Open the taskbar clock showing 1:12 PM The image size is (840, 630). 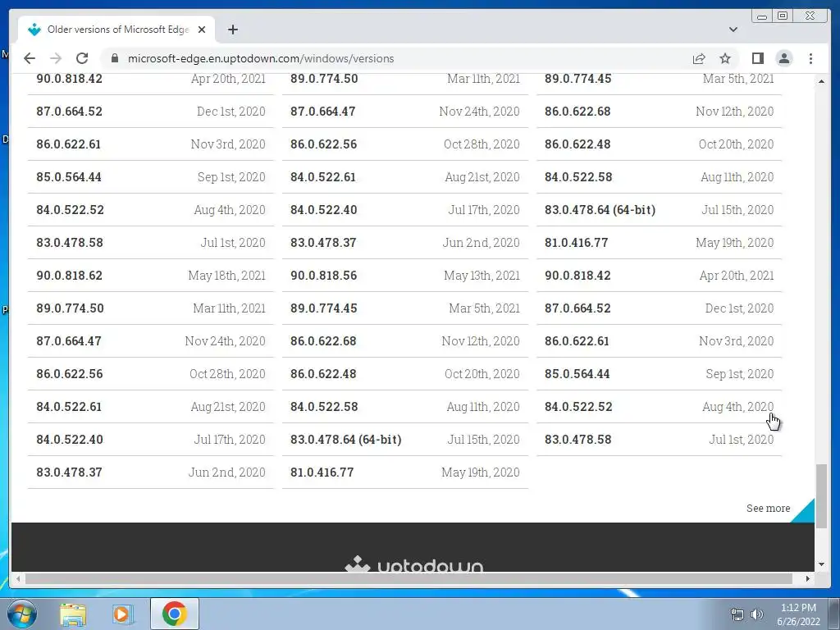[x=798, y=614]
